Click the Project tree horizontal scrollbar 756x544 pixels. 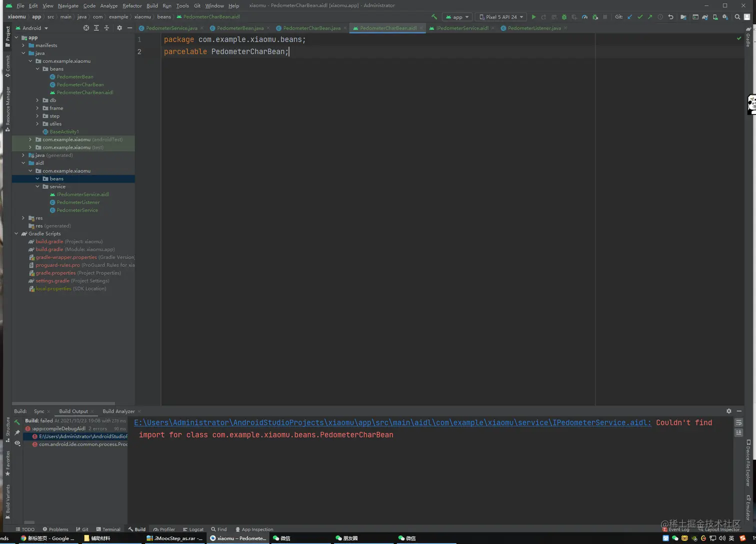coord(63,403)
